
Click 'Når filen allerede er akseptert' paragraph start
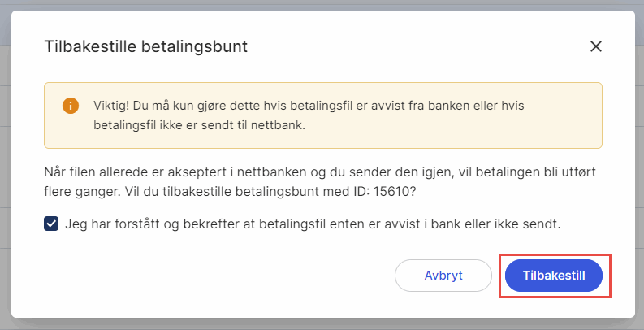coord(122,172)
